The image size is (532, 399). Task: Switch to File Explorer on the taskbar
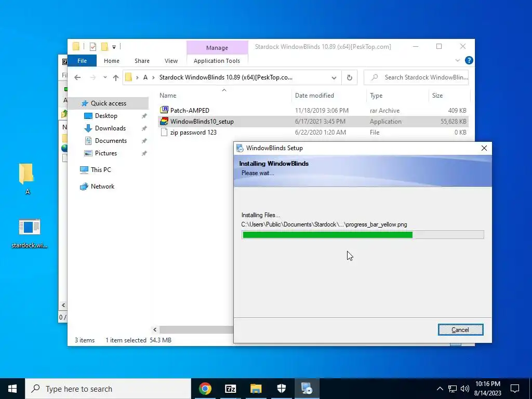click(x=256, y=389)
